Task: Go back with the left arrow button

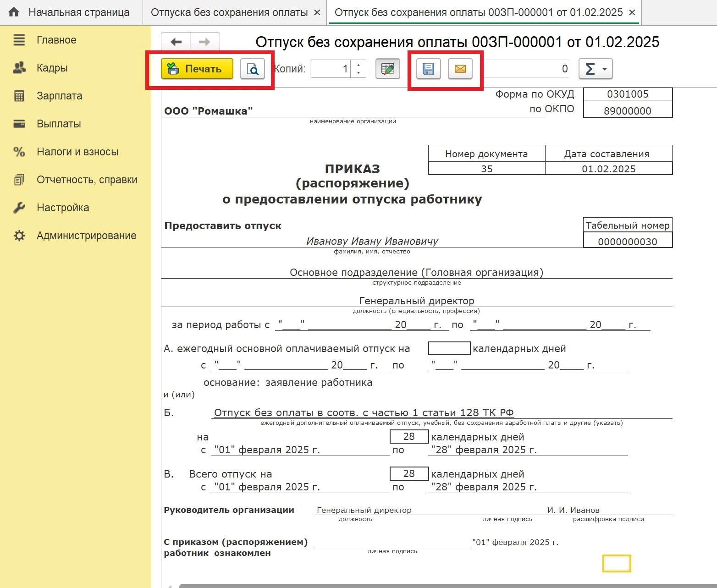Action: pyautogui.click(x=176, y=42)
